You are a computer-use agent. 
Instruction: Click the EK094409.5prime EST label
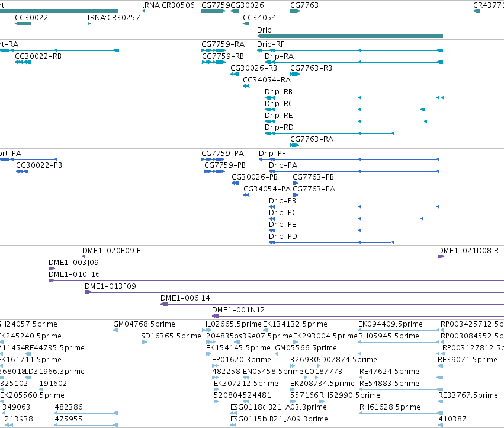tap(390, 324)
